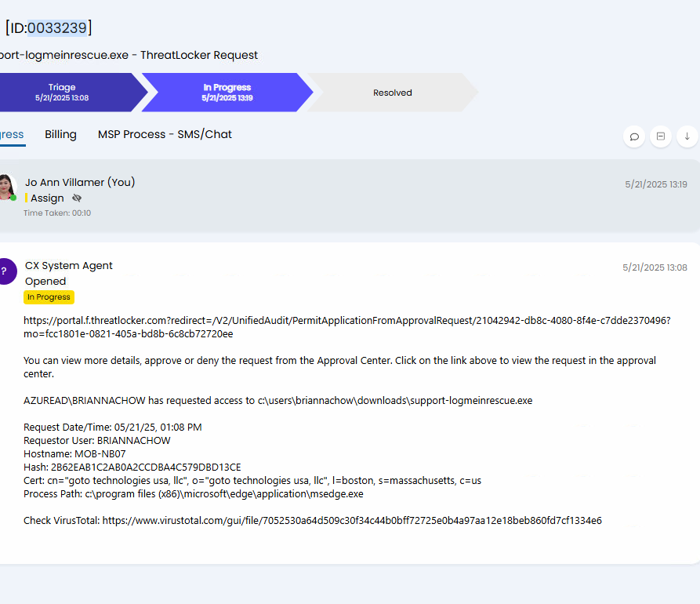Click the Requestor User: BRIANNACHOW line

click(97, 441)
